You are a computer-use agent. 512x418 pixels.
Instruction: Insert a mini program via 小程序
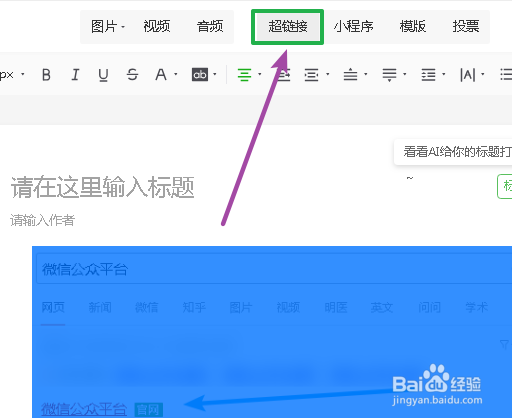[x=354, y=26]
